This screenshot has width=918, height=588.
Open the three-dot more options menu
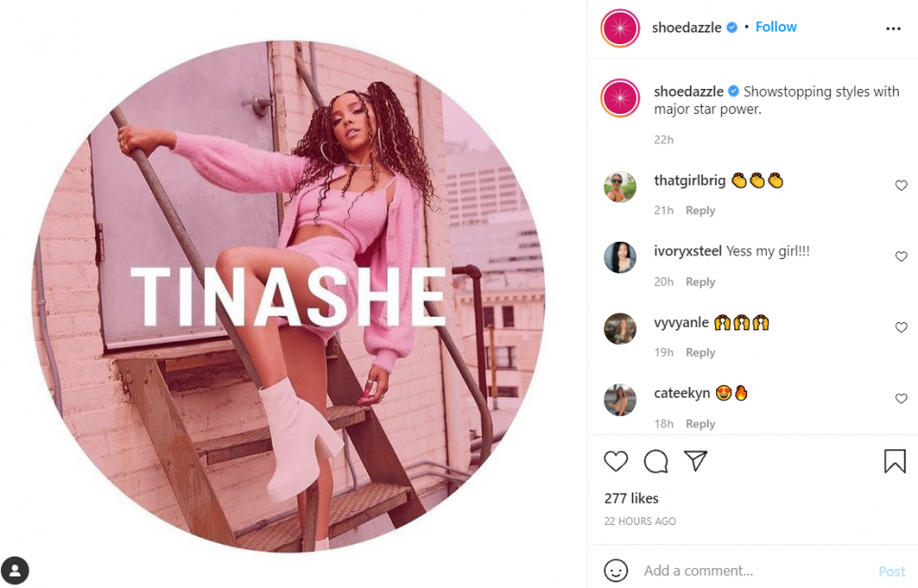(893, 28)
